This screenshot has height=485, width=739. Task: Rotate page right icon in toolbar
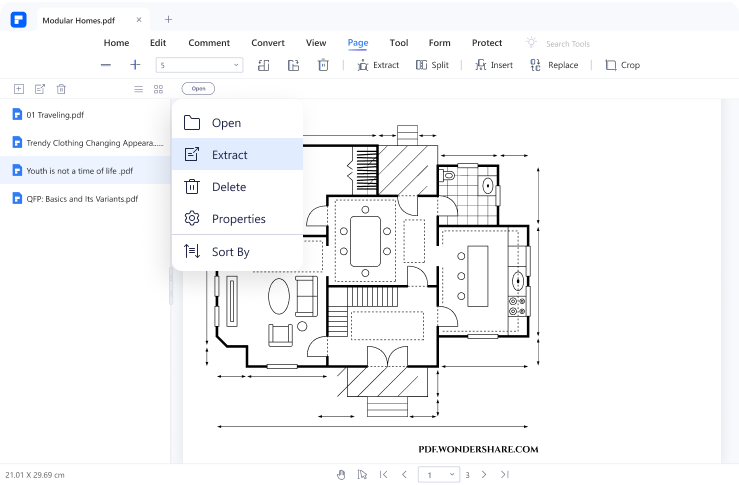pyautogui.click(x=294, y=65)
